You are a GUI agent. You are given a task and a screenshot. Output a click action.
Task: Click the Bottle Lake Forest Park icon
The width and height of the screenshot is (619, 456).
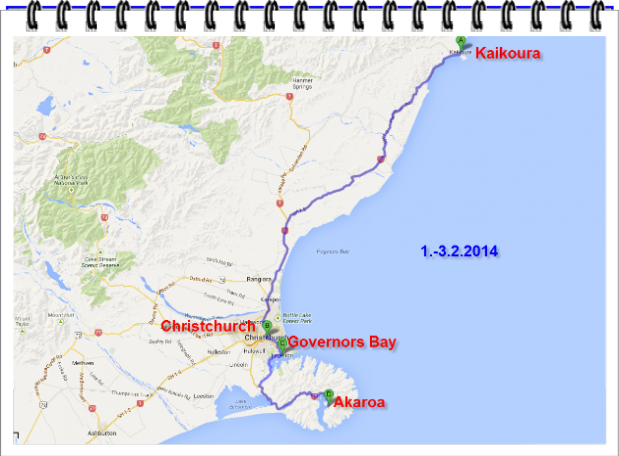278,317
